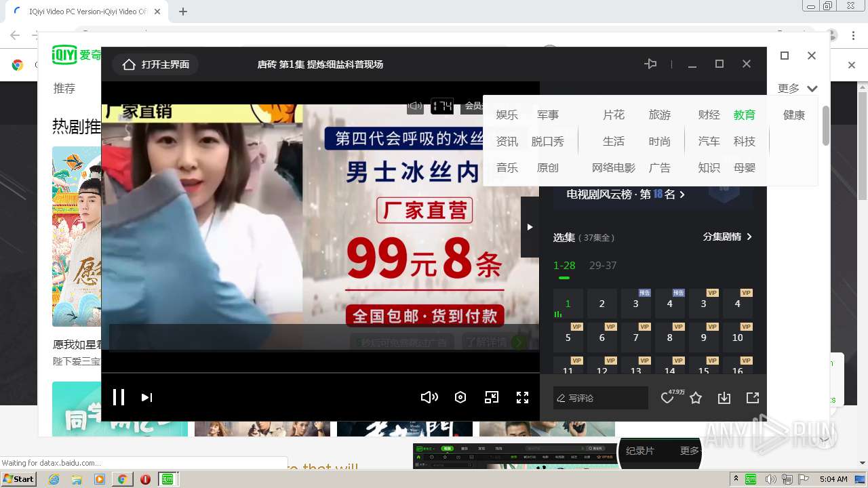
Task: Open 愿我如星君如月 drama thumbnail
Action: click(77, 237)
